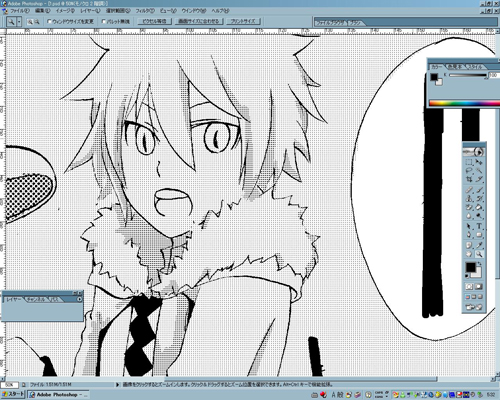Image resolution: width=500 pixels, height=400 pixels.
Task: Select the Shape tool
Action: [x=479, y=235]
